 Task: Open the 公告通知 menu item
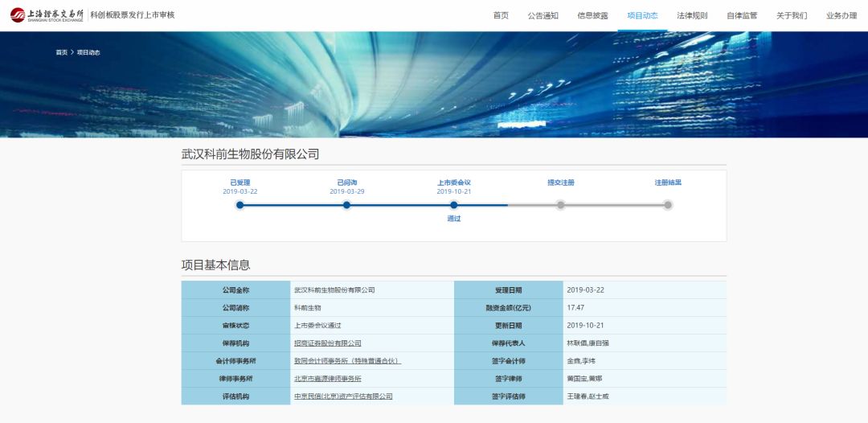click(542, 15)
